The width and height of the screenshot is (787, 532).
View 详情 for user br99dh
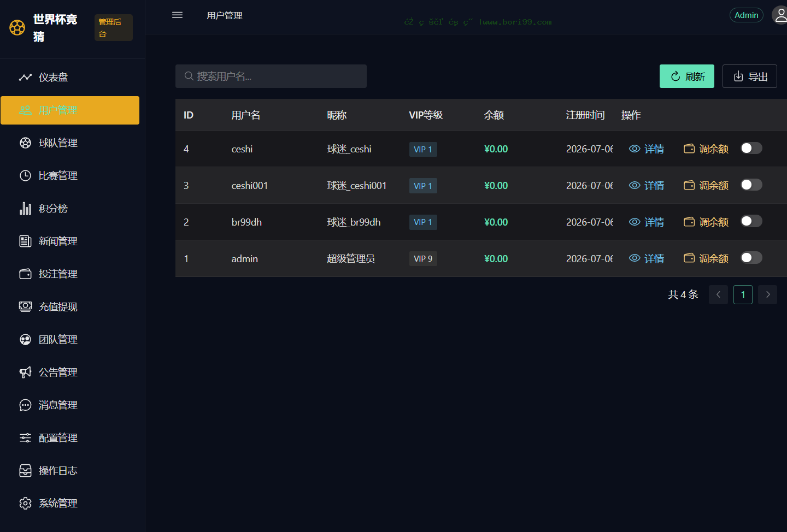click(x=647, y=222)
